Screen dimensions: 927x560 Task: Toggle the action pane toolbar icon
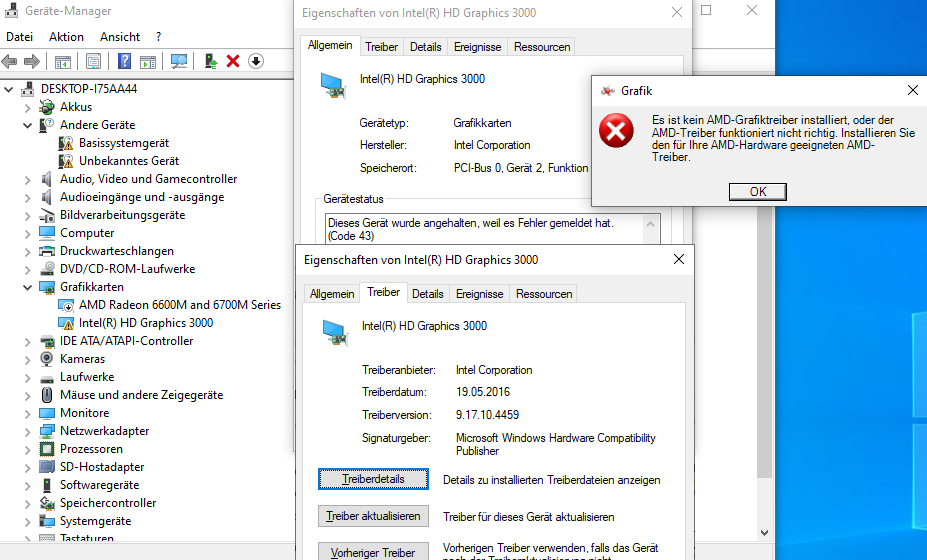click(x=148, y=61)
